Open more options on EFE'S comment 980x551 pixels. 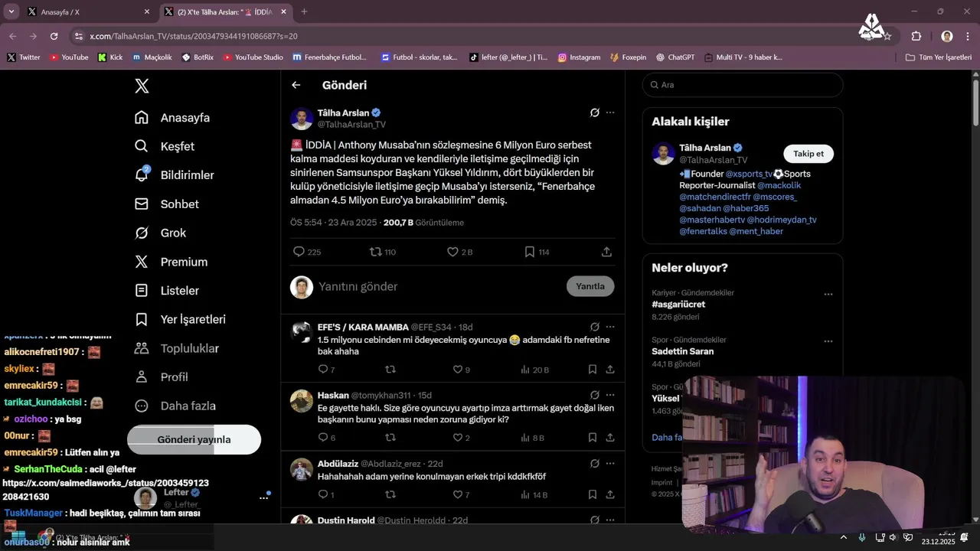click(610, 327)
